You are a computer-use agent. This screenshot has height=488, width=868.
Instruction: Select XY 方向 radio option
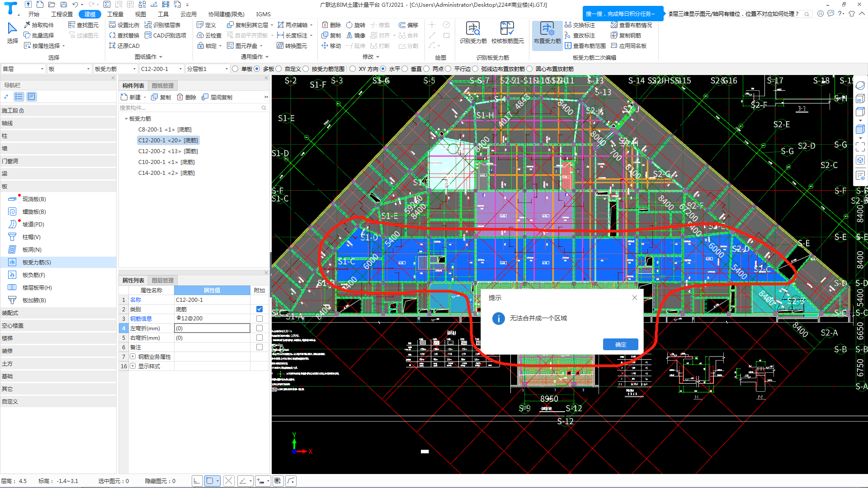[x=353, y=69]
